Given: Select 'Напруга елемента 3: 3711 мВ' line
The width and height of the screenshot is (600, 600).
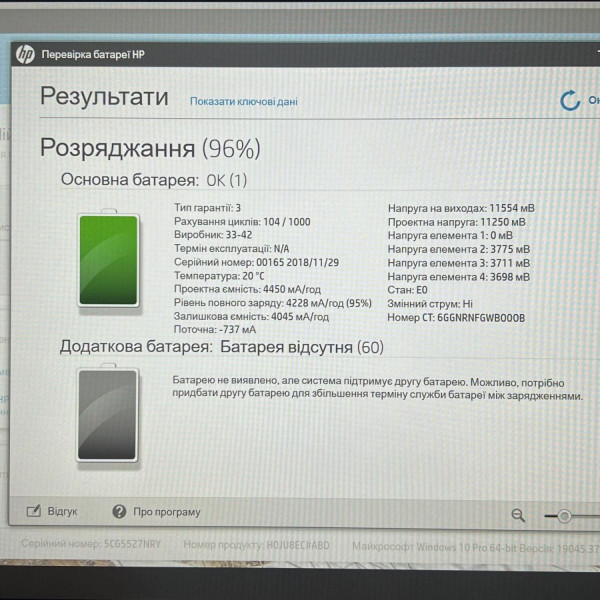Looking at the screenshot, I should click(459, 263).
